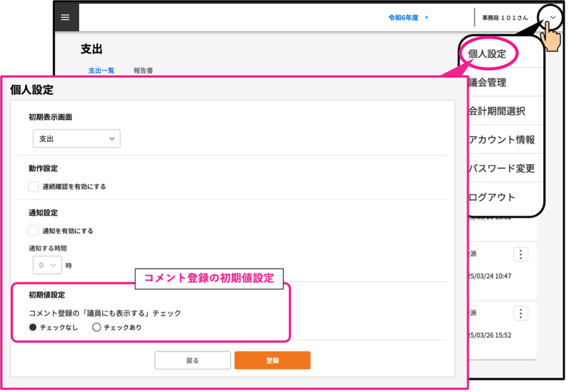The image size is (569, 392).
Task: Open the hamburger menu icon
Action: point(65,17)
